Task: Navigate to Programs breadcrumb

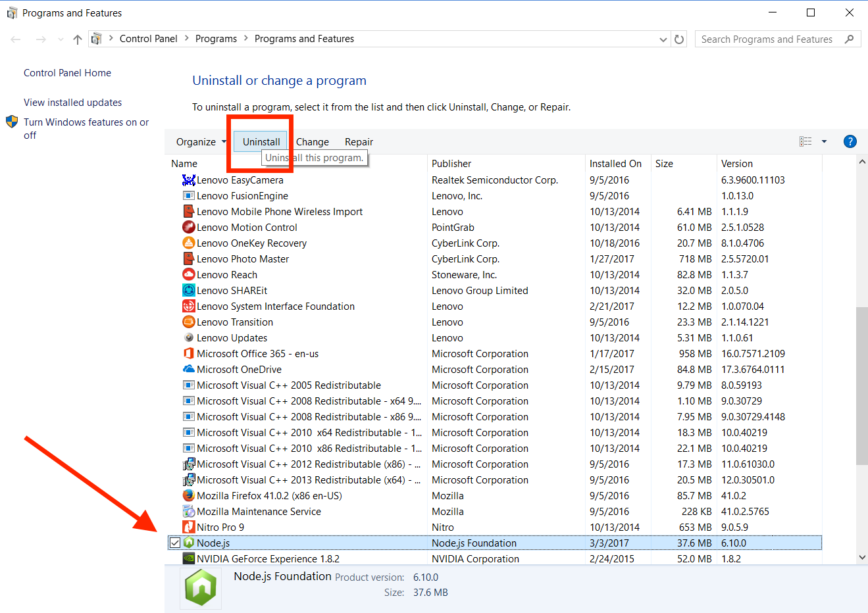Action: (x=216, y=39)
